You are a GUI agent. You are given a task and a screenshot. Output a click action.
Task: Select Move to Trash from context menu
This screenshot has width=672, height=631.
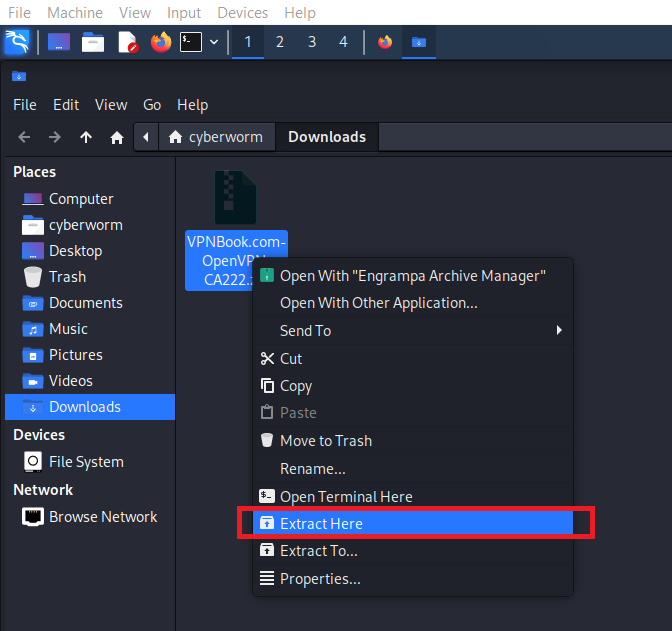(x=325, y=441)
